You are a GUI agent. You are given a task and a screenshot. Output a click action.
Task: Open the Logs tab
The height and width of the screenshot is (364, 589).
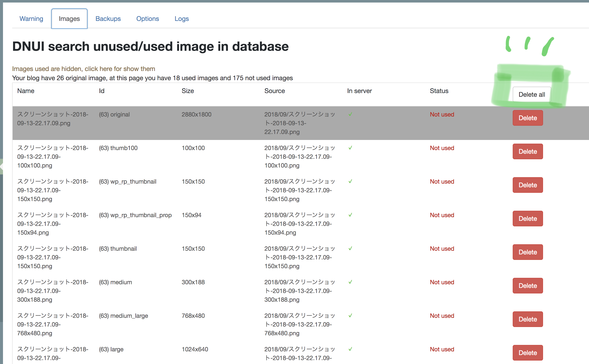click(182, 19)
